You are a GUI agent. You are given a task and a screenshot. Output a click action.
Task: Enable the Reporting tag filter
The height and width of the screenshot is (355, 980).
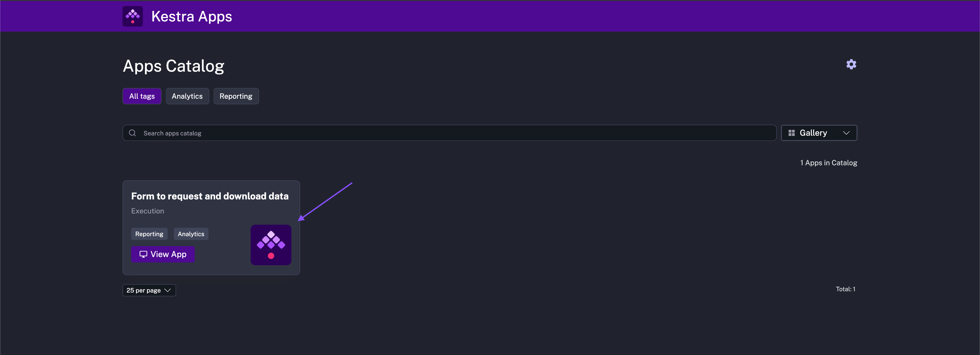click(236, 96)
